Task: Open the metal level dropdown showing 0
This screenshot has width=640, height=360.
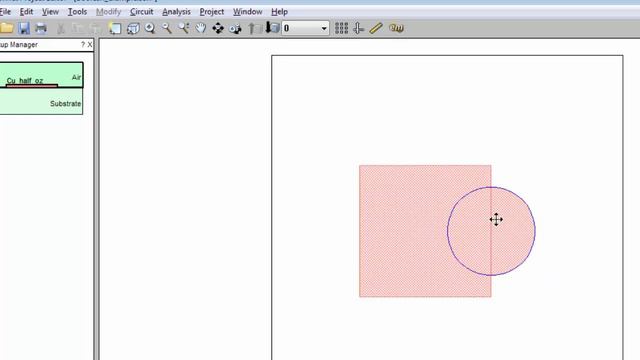Action: (305, 28)
